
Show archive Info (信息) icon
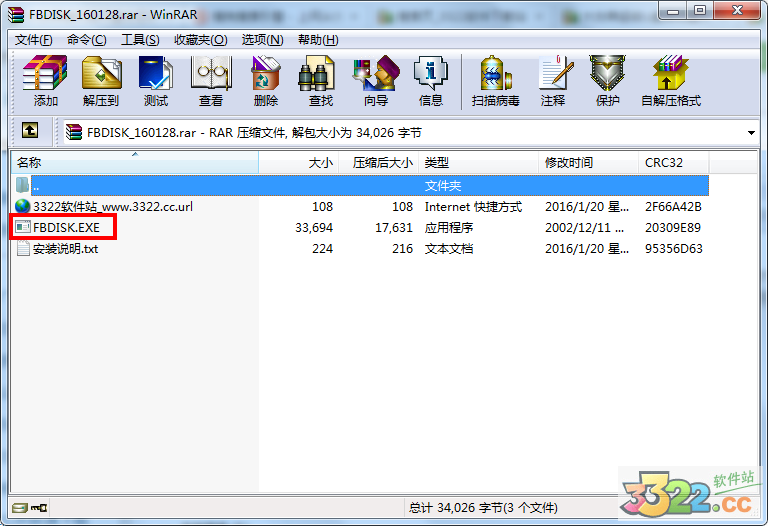(x=430, y=80)
